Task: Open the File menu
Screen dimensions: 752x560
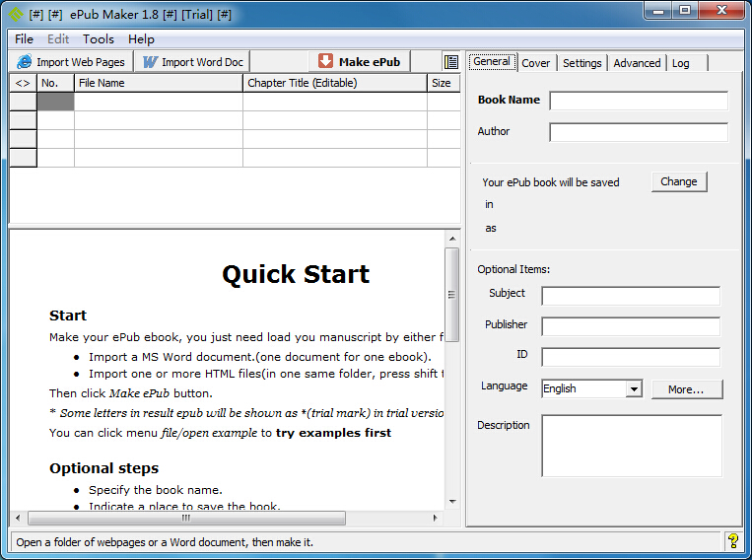Action: click(24, 39)
